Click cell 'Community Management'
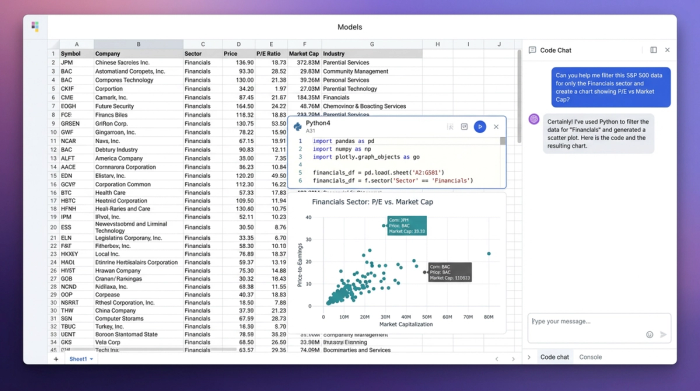 coord(372,71)
